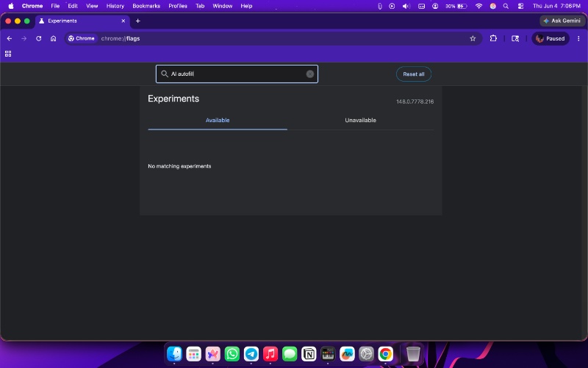Viewport: 588px width, 368px height.
Task: Open WhatsApp from the dock
Action: pos(232,353)
